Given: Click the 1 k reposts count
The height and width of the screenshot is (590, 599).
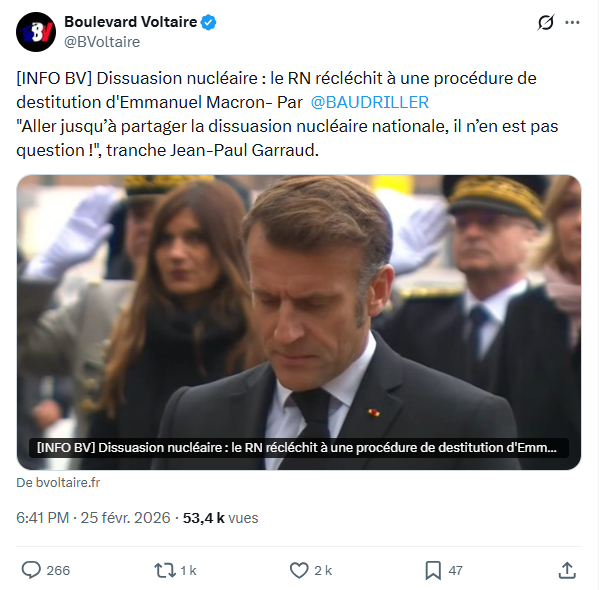Looking at the screenshot, I should (188, 571).
